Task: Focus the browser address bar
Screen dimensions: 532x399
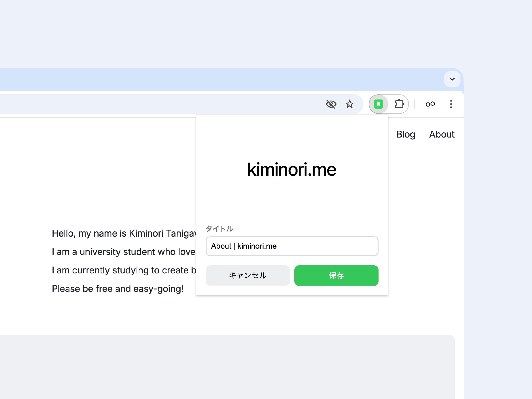Action: (x=144, y=104)
